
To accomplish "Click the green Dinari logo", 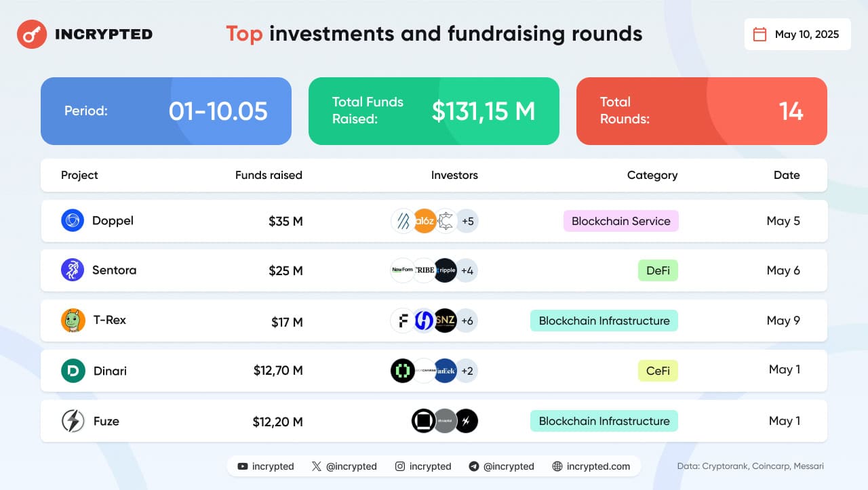I will point(73,371).
